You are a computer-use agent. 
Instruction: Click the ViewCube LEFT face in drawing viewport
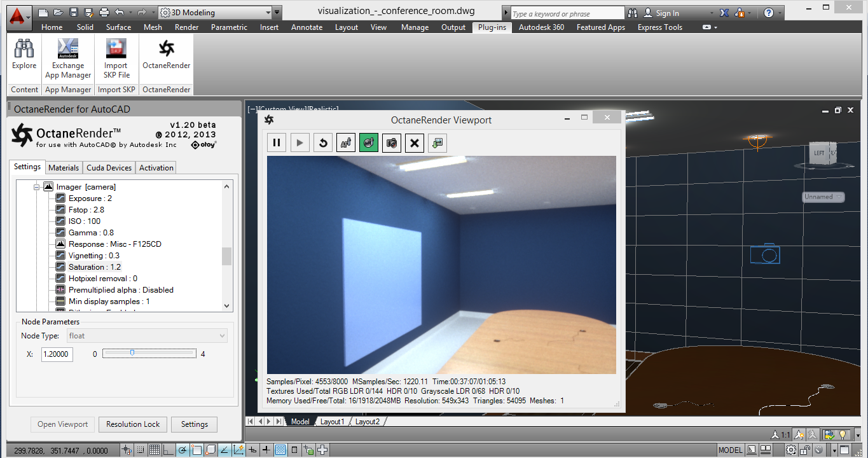coord(819,153)
